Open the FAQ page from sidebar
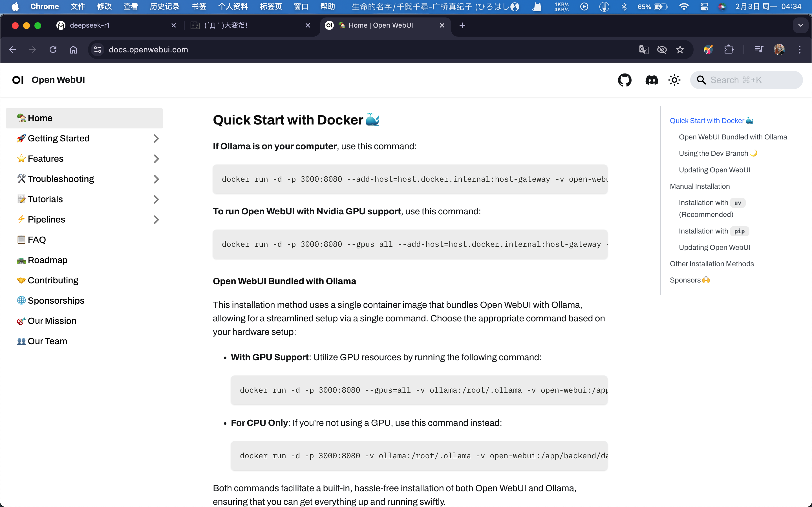The height and width of the screenshot is (507, 812). [37, 240]
